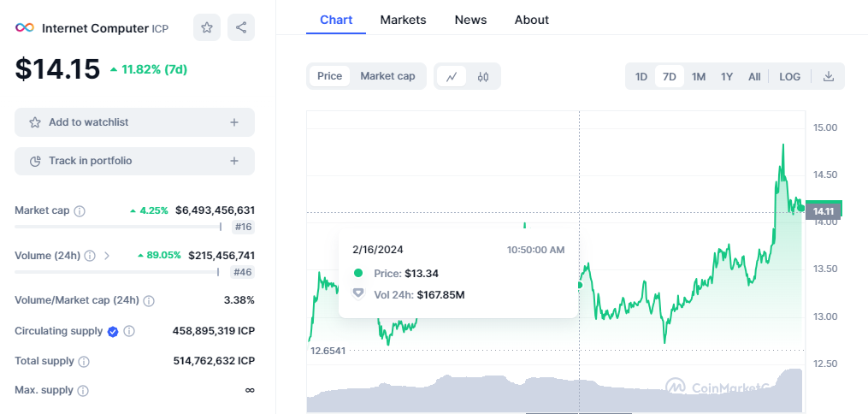Set chart range to 1Y
Viewport: 868px width, 414px height.
click(x=727, y=76)
